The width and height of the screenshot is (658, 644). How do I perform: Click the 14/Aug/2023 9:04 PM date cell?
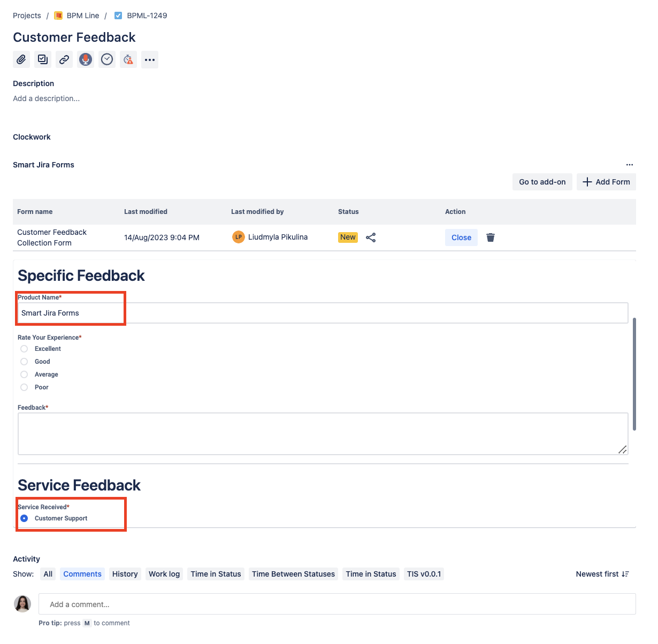coord(162,237)
